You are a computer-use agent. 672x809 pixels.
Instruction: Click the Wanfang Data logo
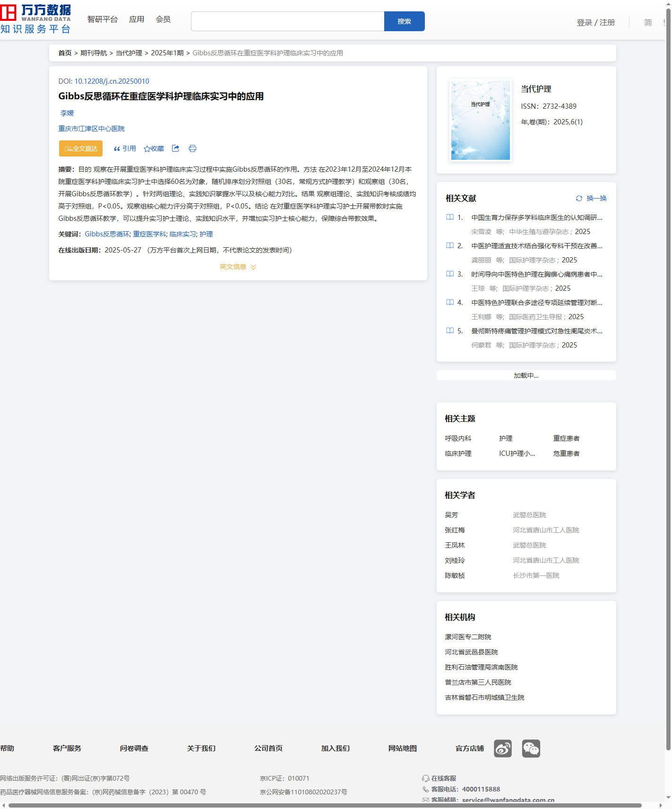point(35,19)
